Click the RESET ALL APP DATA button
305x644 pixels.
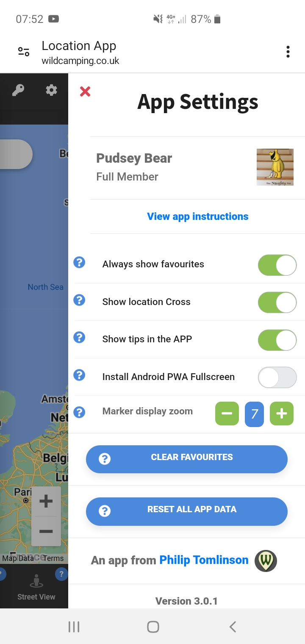pos(187,511)
